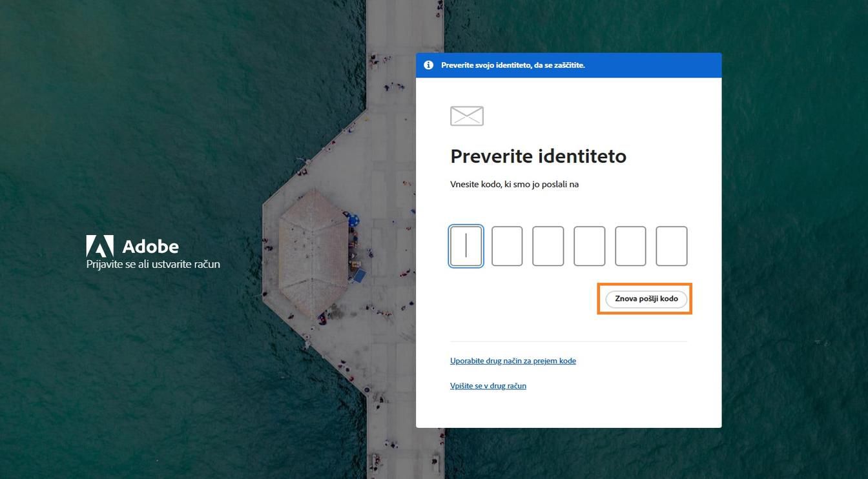This screenshot has height=479, width=868.
Task: Select the second verification code box
Action: (x=508, y=246)
